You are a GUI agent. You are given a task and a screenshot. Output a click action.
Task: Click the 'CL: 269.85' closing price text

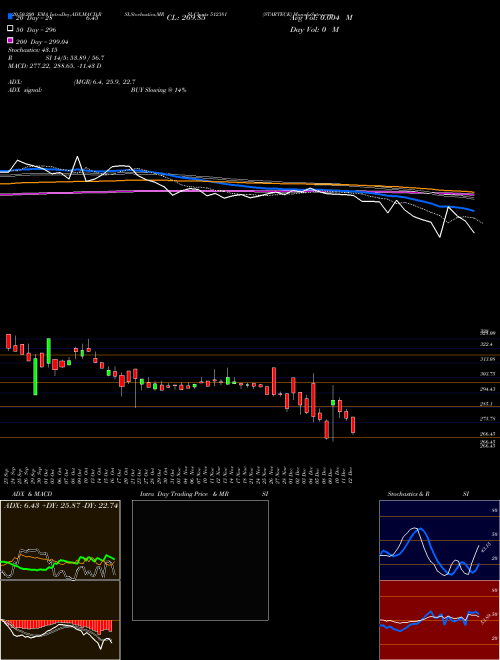click(x=186, y=18)
